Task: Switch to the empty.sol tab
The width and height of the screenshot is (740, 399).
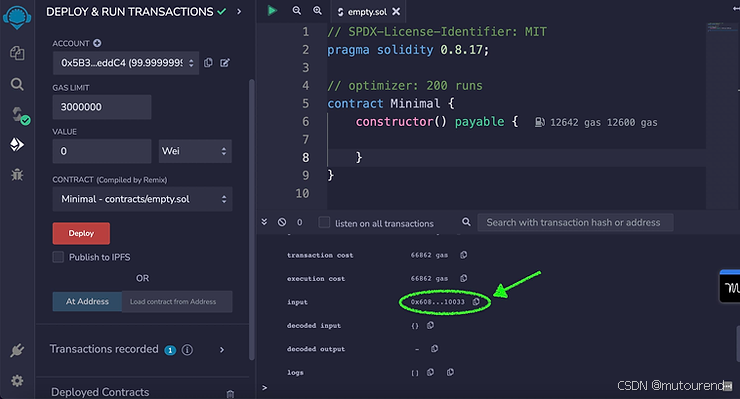Action: 367,11
